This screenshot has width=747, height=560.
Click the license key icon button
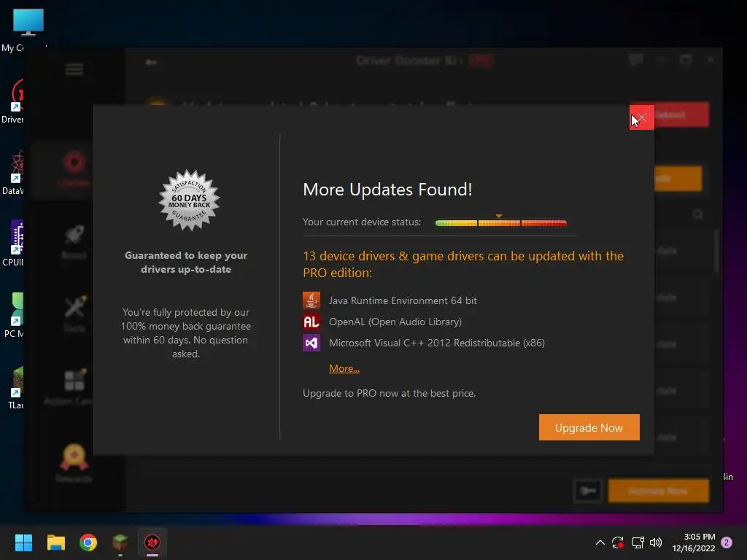[588, 491]
